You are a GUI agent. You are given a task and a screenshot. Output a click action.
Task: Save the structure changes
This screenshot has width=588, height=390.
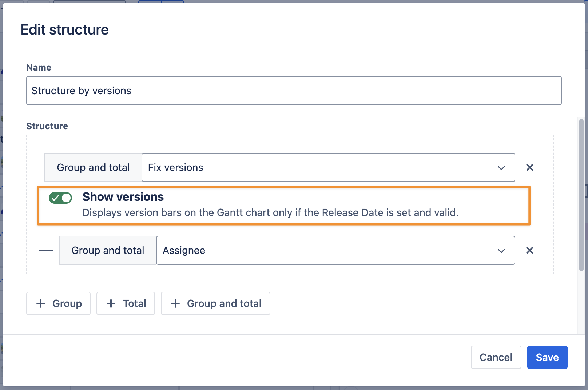(547, 357)
